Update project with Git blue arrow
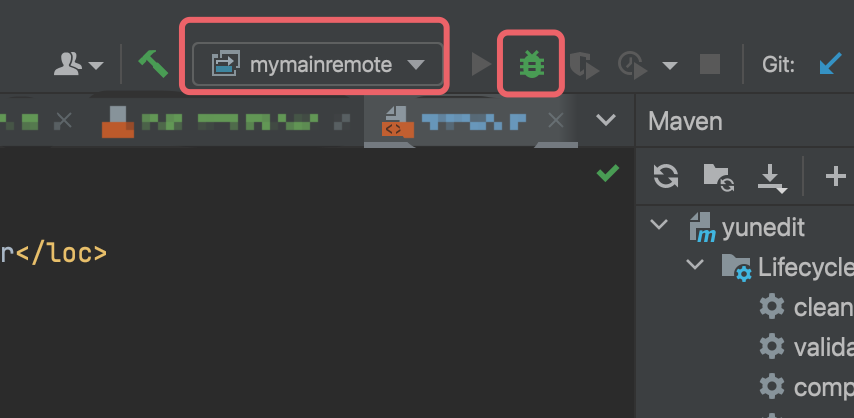 [x=831, y=64]
